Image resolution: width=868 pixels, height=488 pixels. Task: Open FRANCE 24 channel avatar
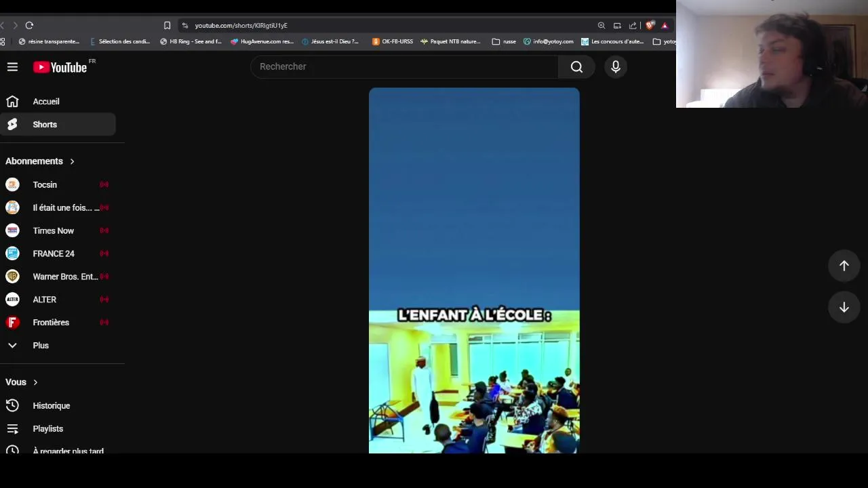point(12,253)
